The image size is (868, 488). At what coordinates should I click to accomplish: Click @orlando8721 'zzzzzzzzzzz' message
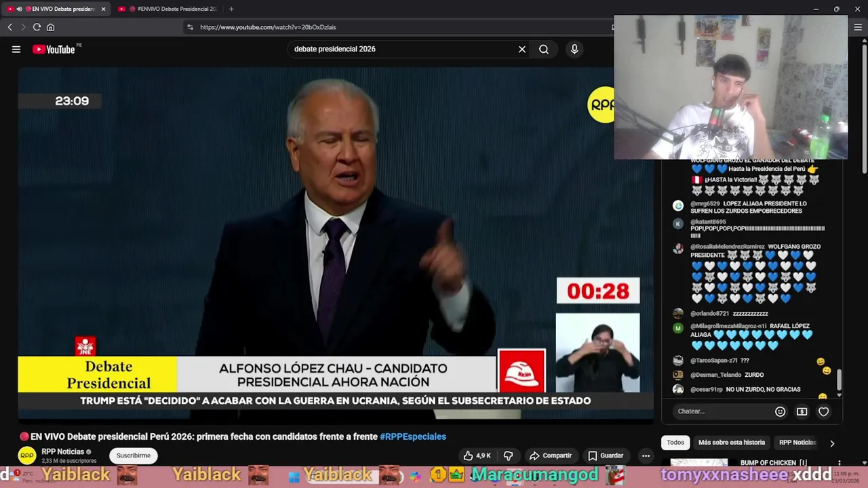(750, 314)
